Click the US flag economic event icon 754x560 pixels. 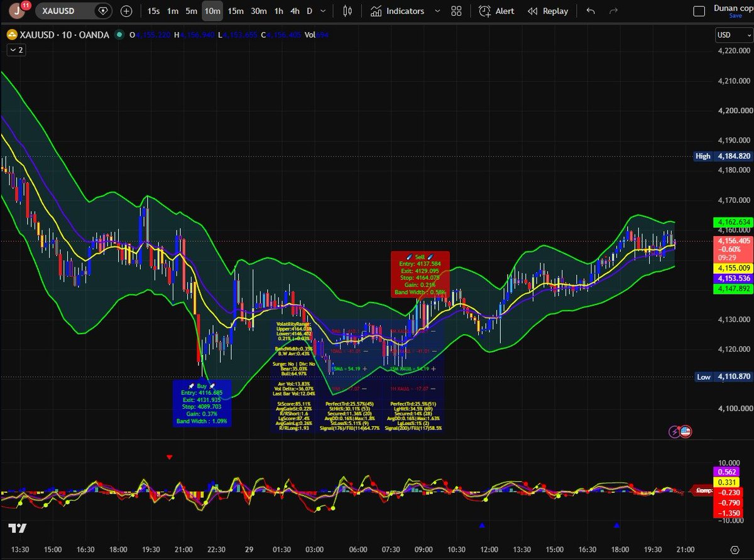(686, 431)
